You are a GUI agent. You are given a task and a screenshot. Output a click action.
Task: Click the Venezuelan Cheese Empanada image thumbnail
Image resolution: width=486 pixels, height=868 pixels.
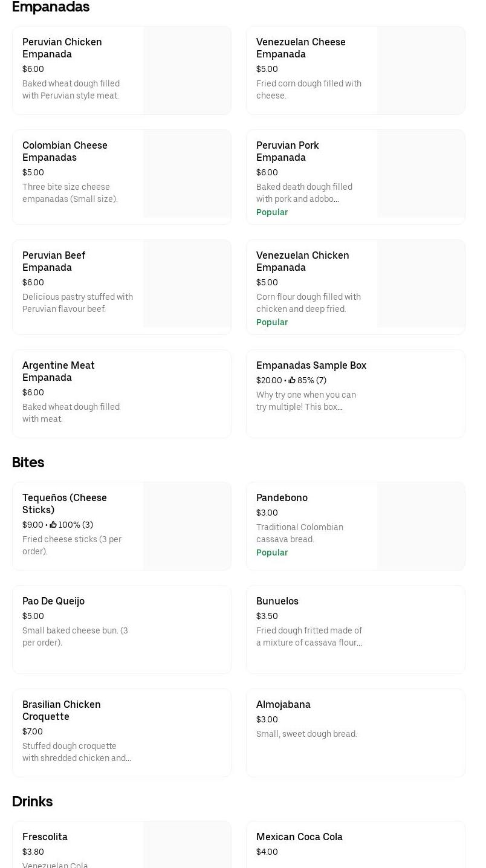click(421, 71)
